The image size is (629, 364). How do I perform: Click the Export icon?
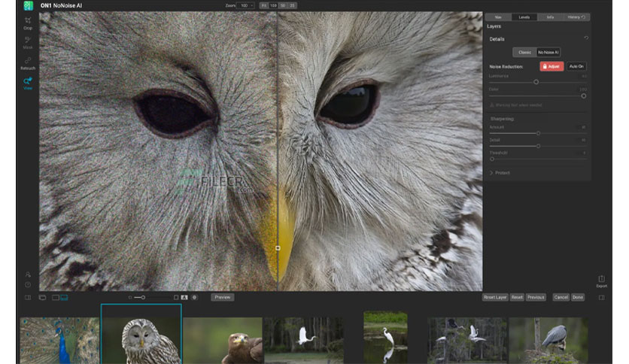[x=601, y=281]
